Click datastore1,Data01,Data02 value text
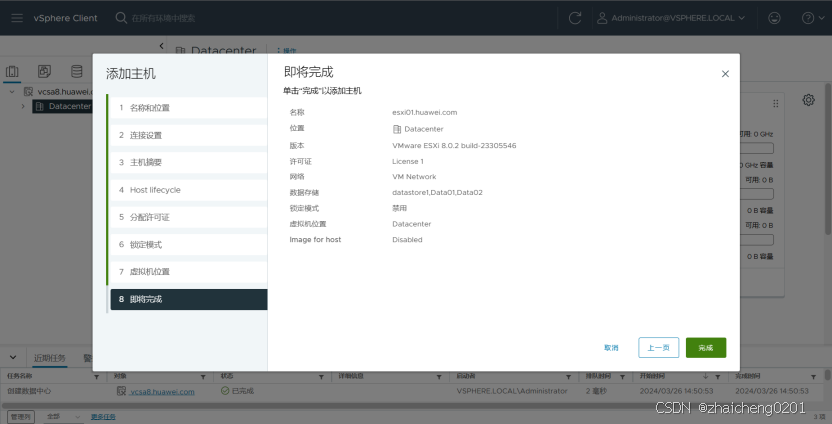The width and height of the screenshot is (832, 424). [x=437, y=193]
